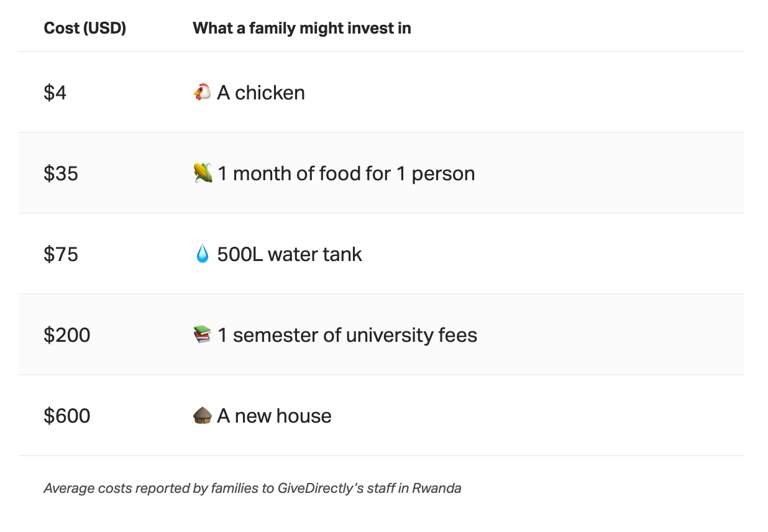The height and width of the screenshot is (532, 768).
Task: Click the water droplet emoji icon
Action: (203, 254)
